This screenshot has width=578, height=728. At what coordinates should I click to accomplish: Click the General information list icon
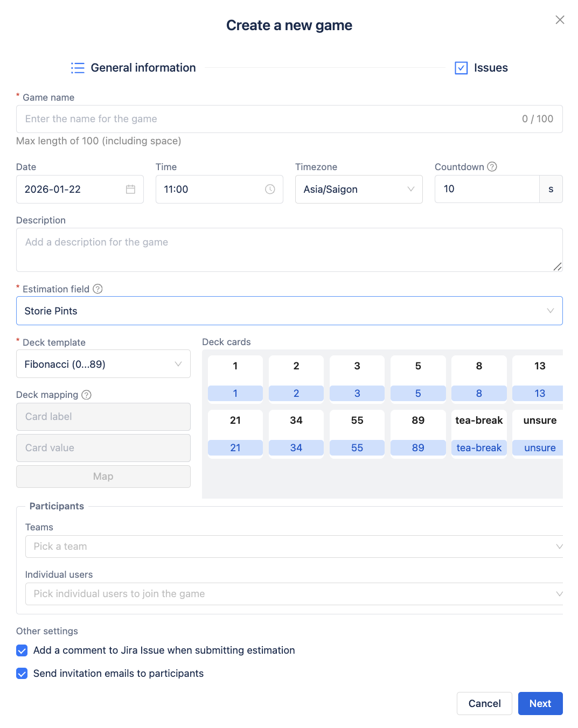[x=78, y=68]
